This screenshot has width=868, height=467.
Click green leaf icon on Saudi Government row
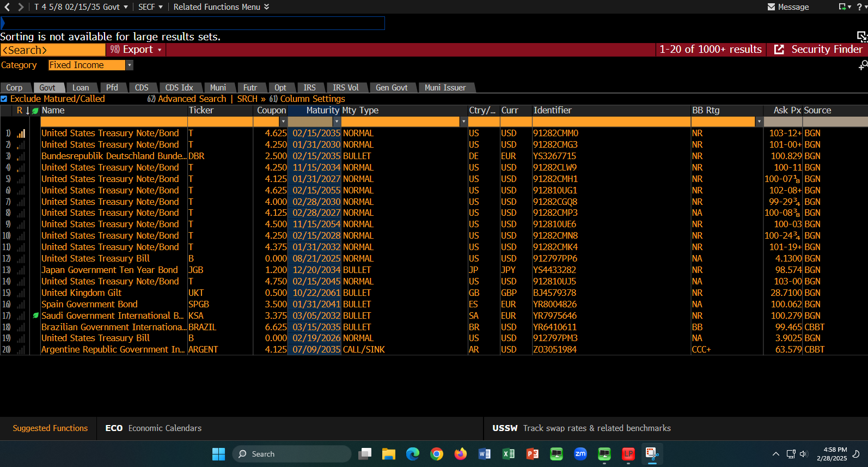pyautogui.click(x=35, y=316)
